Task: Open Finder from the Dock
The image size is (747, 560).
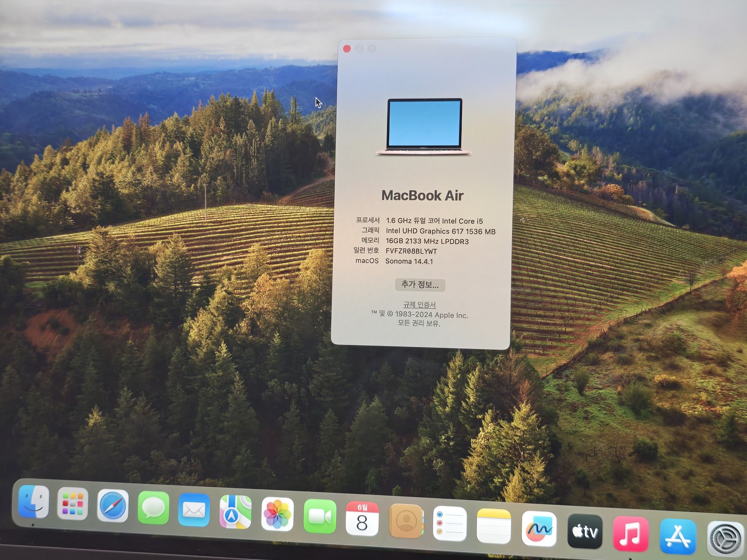Action: pos(34,502)
